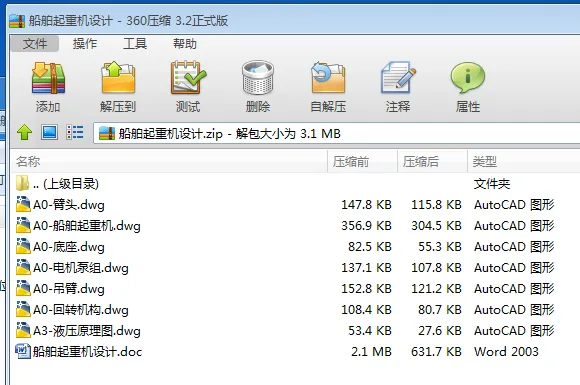Select the file name A0-船舶起重机.dwg
This screenshot has width=580, height=385.
pos(87,226)
